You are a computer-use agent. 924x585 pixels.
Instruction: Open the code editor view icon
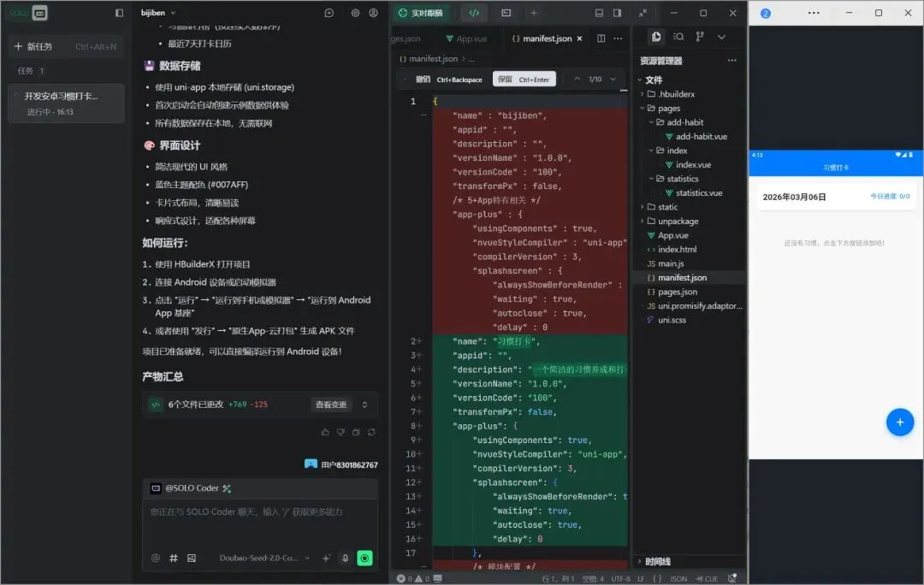(x=474, y=13)
